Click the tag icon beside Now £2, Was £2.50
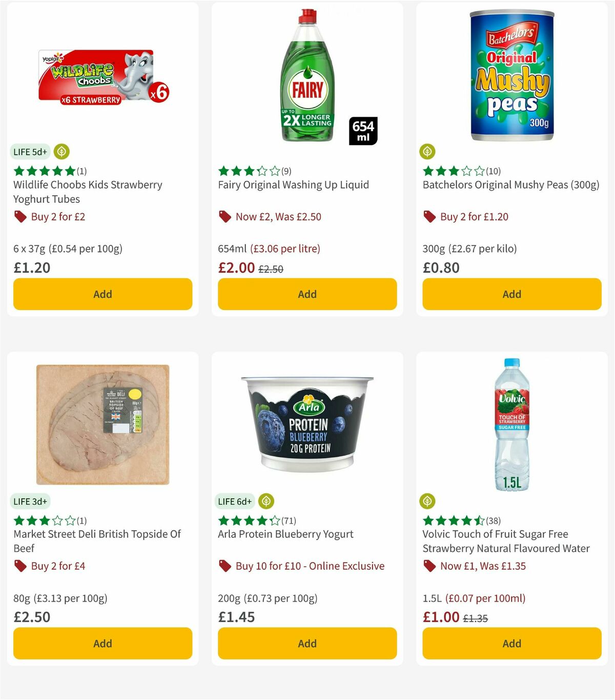This screenshot has height=700, width=615. point(224,217)
